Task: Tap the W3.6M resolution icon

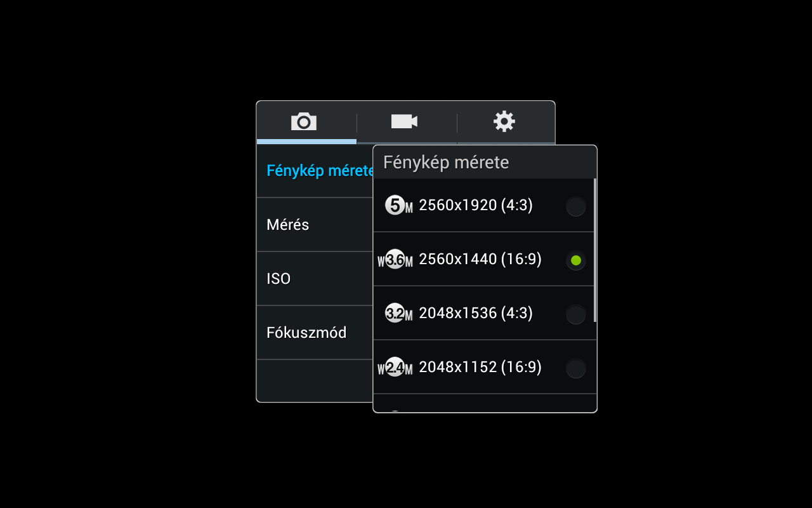Action: [395, 260]
